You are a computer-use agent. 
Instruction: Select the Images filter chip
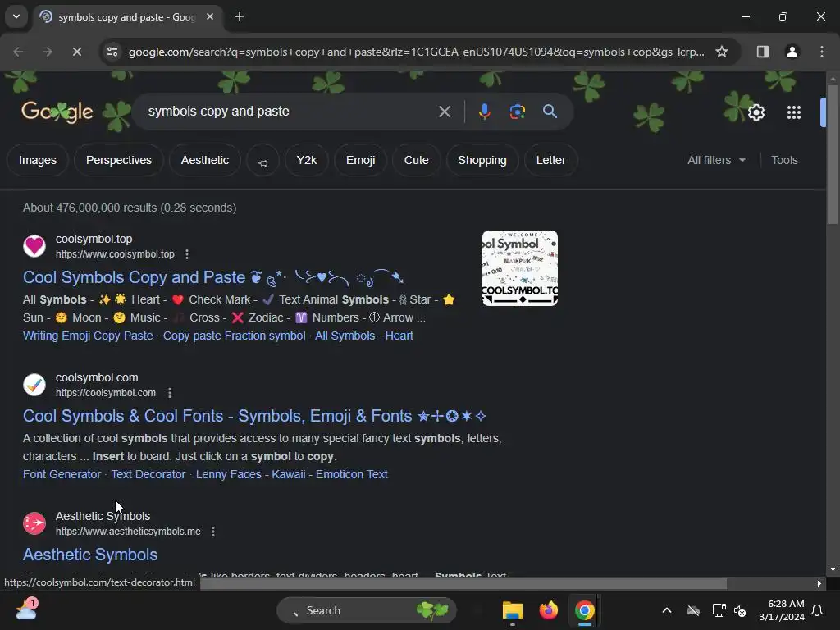(38, 160)
